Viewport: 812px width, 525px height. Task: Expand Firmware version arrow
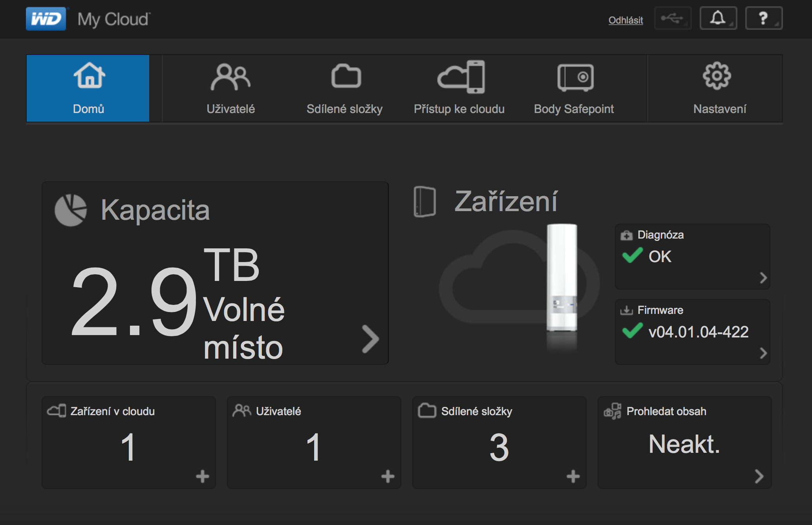pos(763,353)
